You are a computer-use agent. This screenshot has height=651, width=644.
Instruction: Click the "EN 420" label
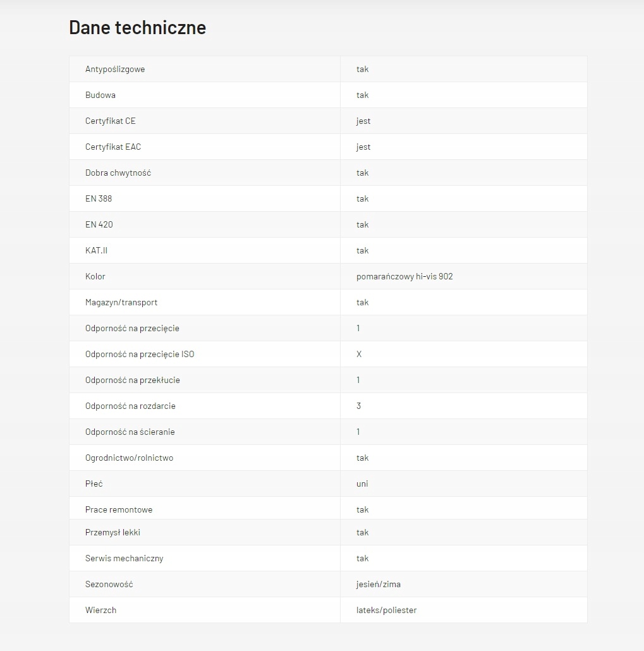(x=99, y=224)
